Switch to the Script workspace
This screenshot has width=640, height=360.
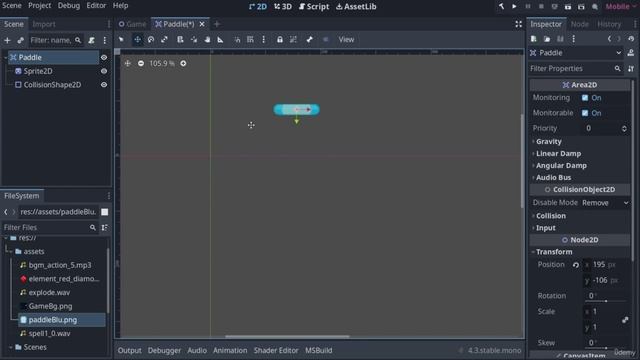click(x=314, y=7)
